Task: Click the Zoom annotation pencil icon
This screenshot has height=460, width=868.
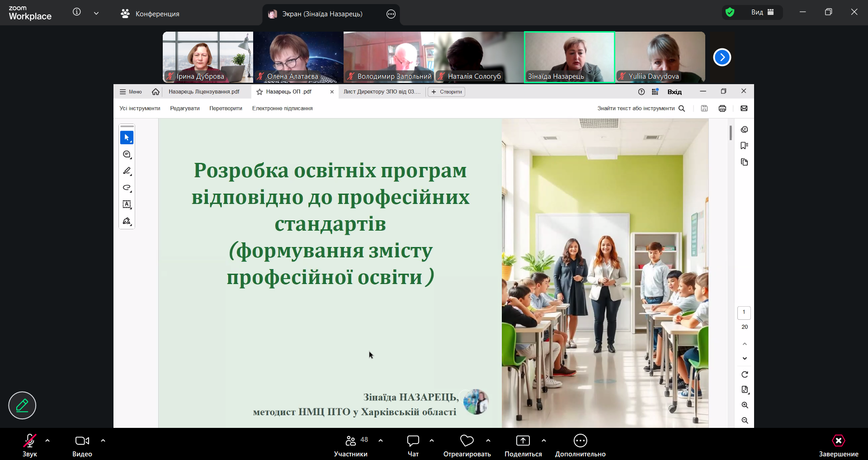Action: click(x=22, y=405)
